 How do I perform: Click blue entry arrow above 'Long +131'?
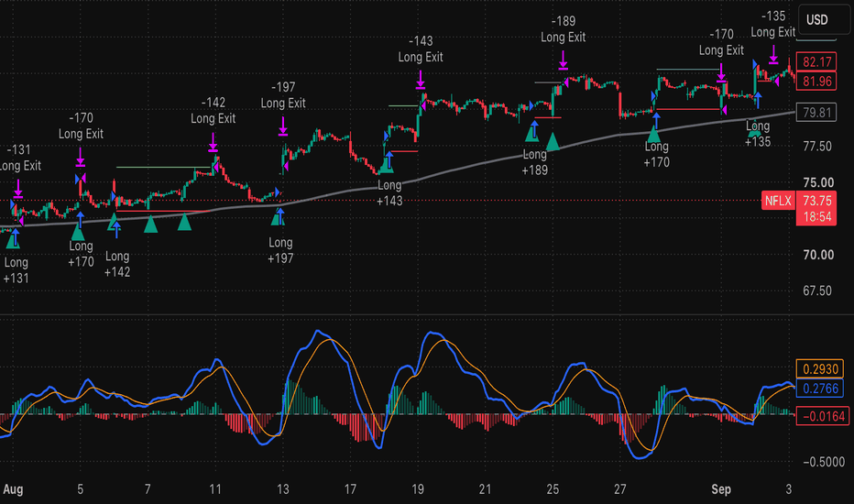pyautogui.click(x=16, y=238)
